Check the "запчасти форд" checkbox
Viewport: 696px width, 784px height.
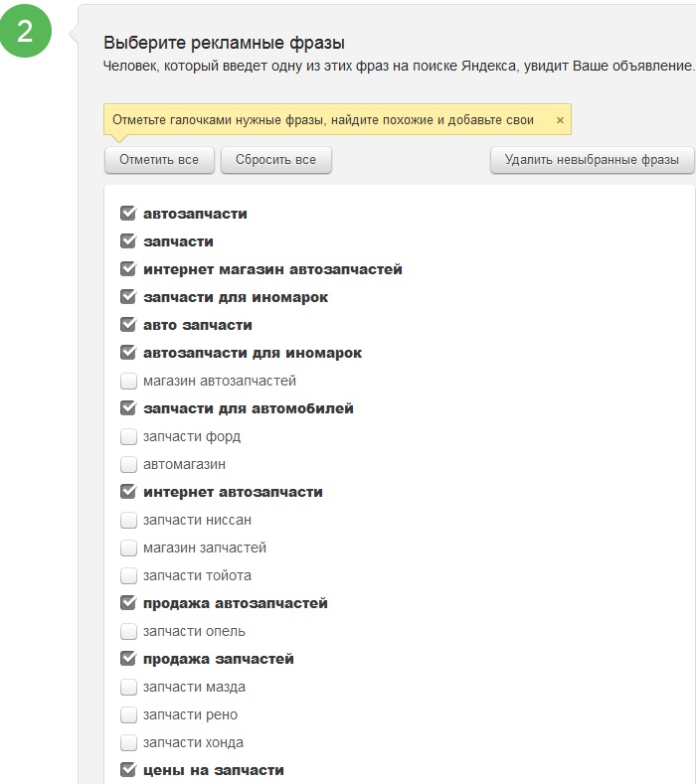(x=128, y=436)
